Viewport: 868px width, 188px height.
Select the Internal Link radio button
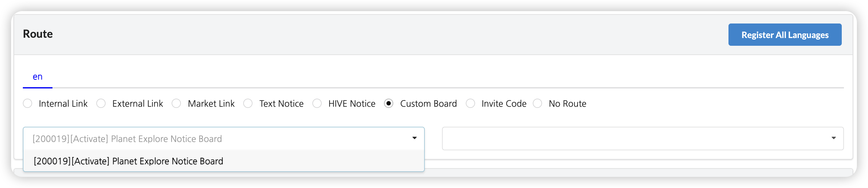pyautogui.click(x=28, y=103)
